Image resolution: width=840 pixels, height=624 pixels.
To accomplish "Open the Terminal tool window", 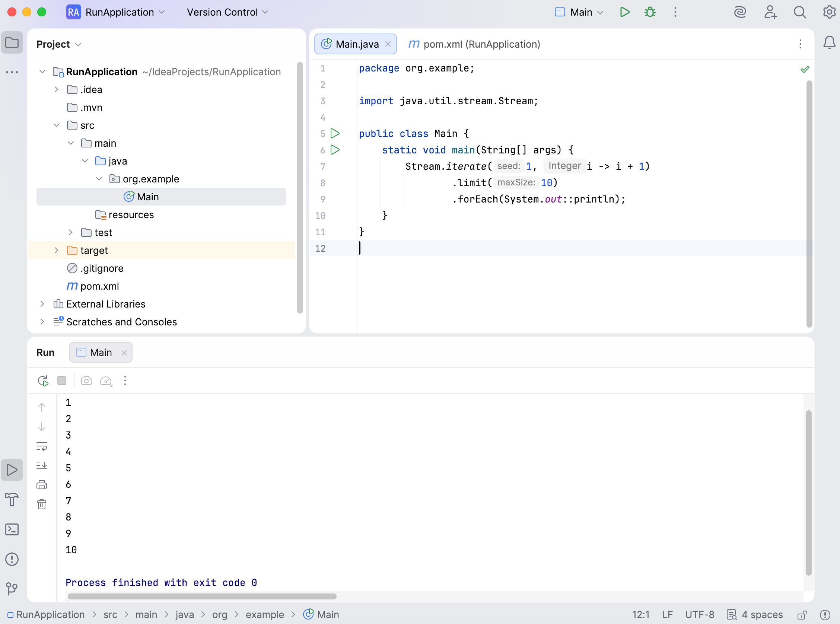I will click(x=12, y=529).
